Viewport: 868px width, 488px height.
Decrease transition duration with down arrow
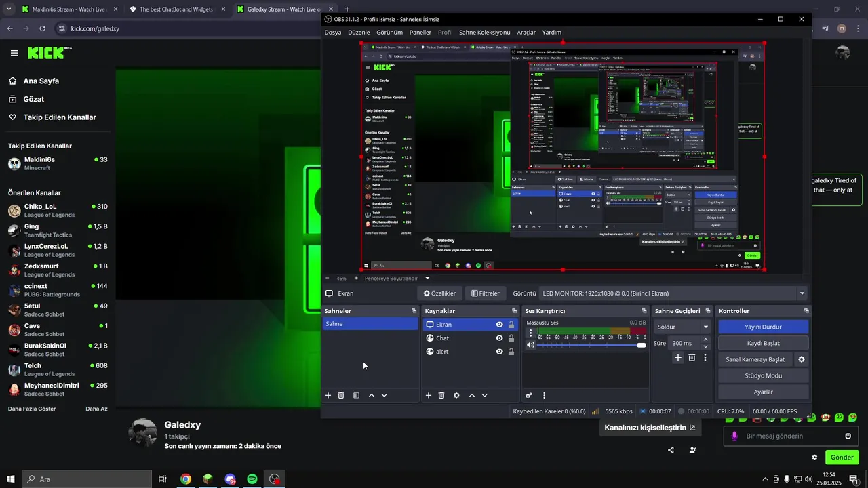tap(705, 346)
